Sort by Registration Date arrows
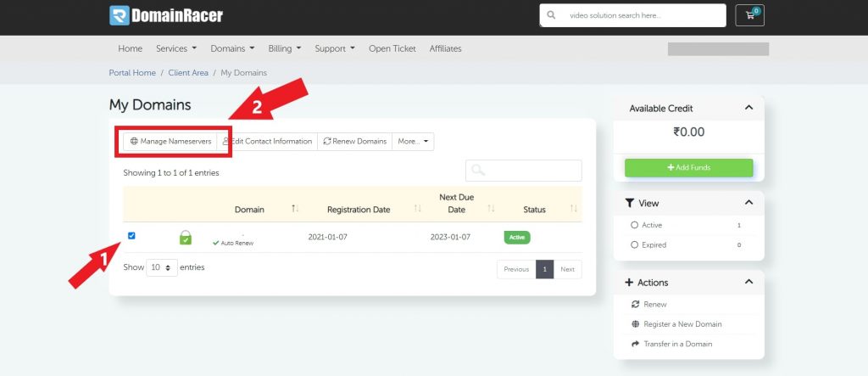This screenshot has height=376, width=868. pos(418,209)
